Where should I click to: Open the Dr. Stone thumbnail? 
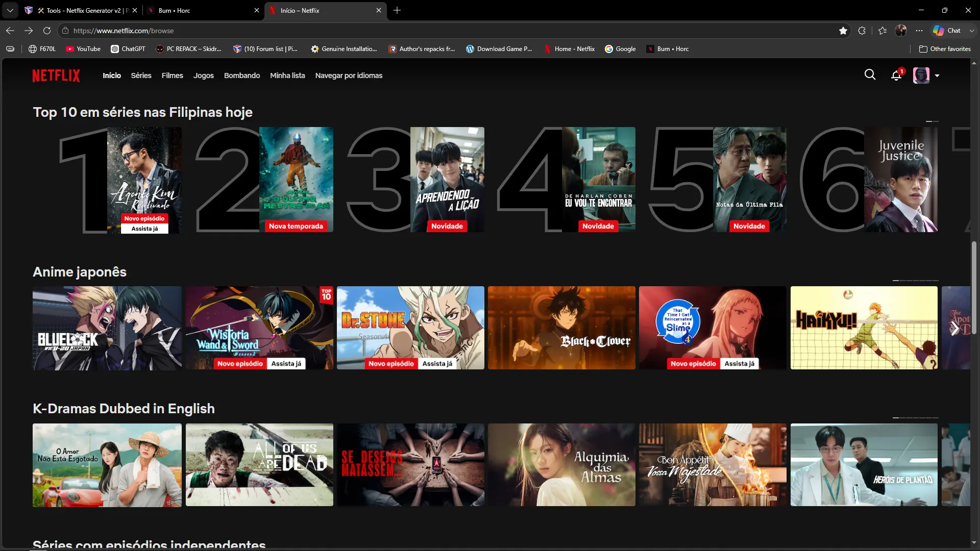coord(410,328)
